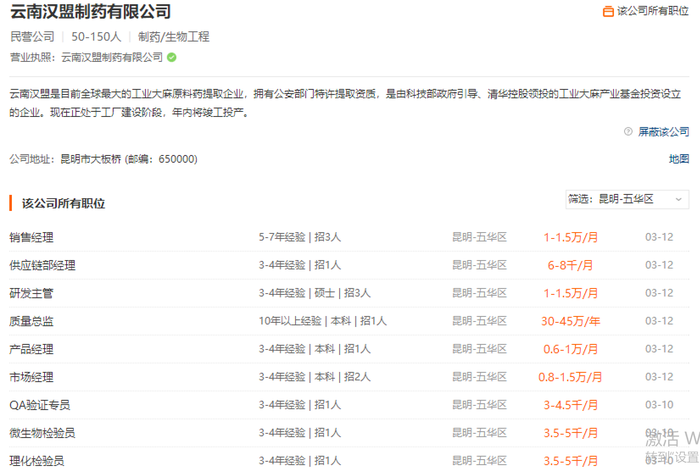This screenshot has width=700, height=474.
Task: Open the 销售经理 job posting
Action: (x=31, y=237)
